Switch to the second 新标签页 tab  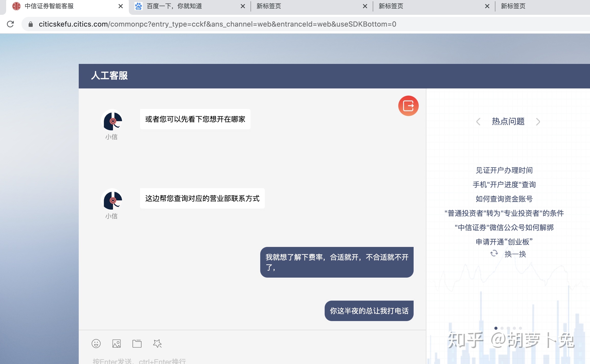pyautogui.click(x=434, y=7)
